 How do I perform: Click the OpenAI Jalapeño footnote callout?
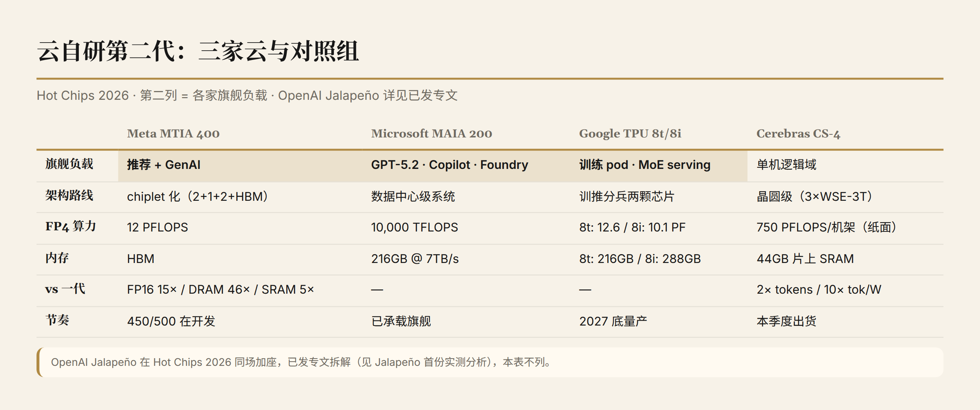tap(490, 362)
